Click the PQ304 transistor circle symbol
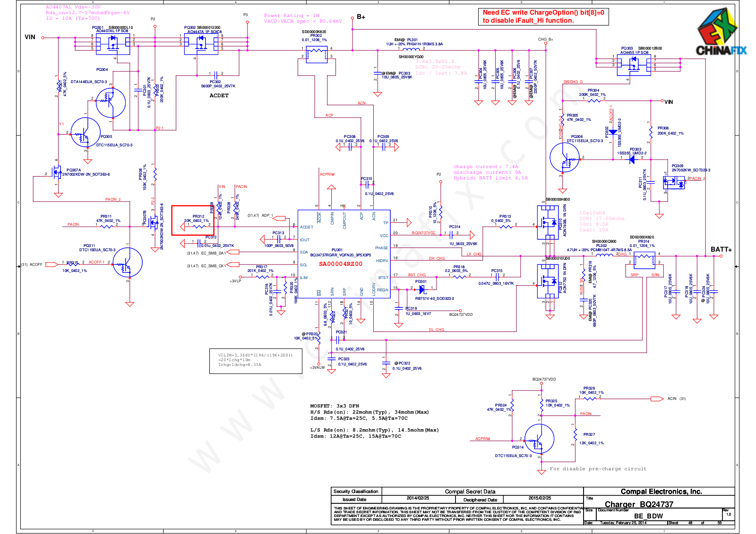 coord(111,102)
